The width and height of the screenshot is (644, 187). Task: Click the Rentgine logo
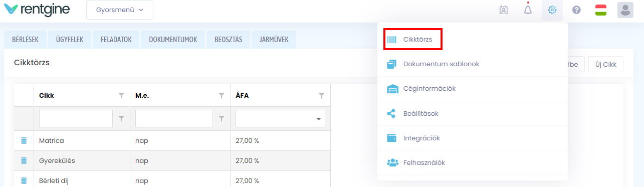pyautogui.click(x=37, y=10)
